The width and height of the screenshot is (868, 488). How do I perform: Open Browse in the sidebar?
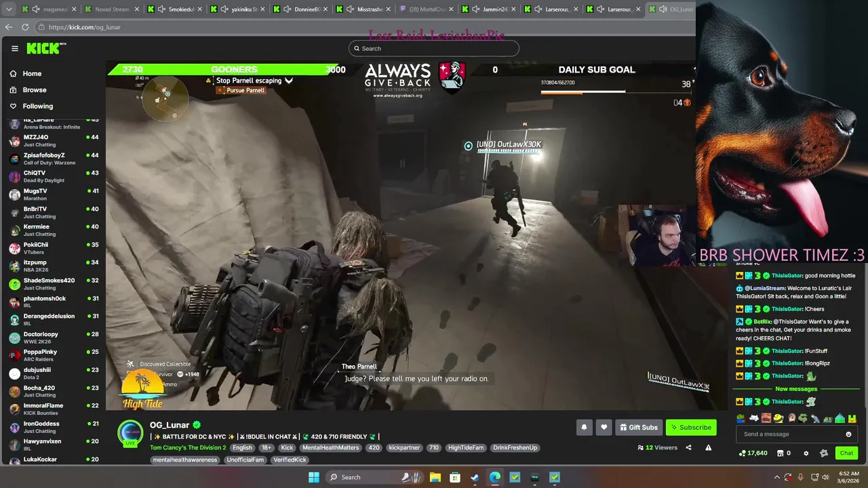[35, 89]
